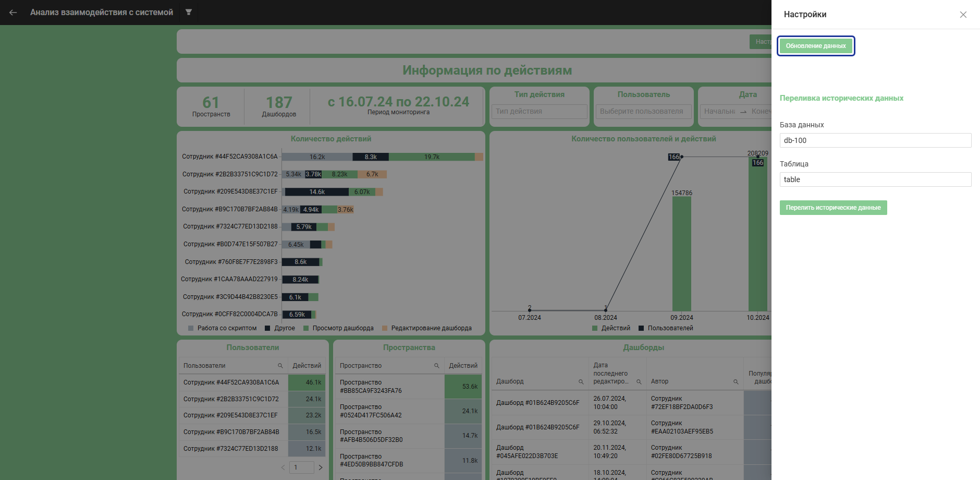980x480 pixels.
Task: Select Пространство #AFB4B506D5DF32B0 row
Action: (x=409, y=436)
